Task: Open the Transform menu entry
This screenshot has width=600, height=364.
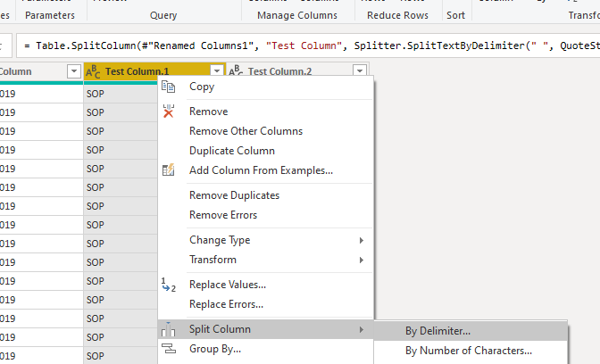Action: tap(265, 260)
